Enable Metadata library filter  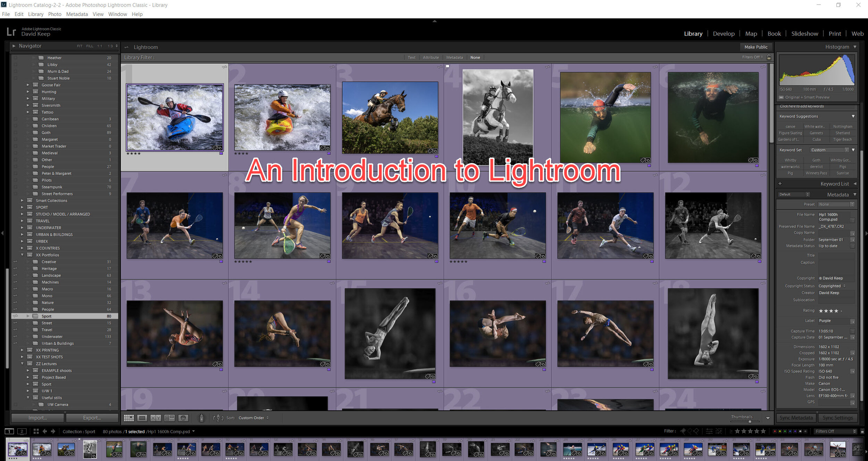454,57
